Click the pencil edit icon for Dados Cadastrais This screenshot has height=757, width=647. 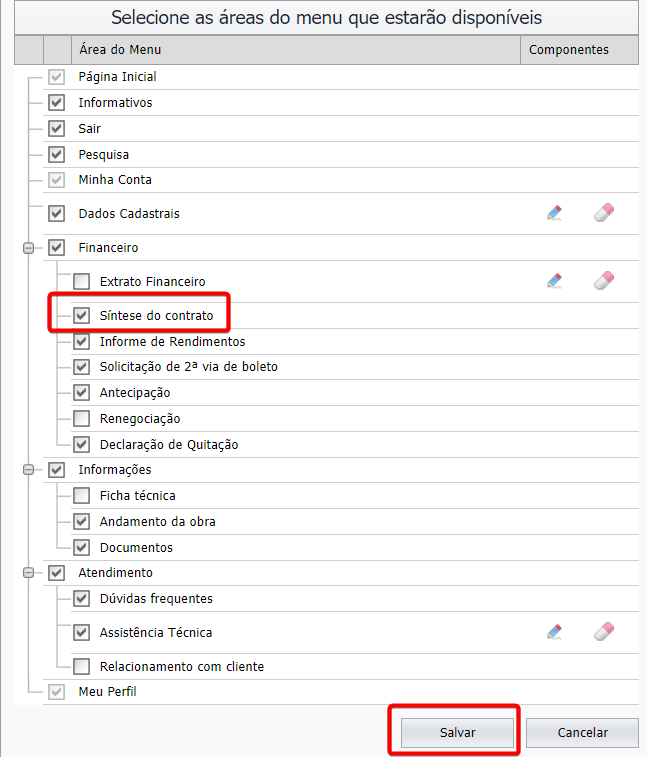point(554,213)
